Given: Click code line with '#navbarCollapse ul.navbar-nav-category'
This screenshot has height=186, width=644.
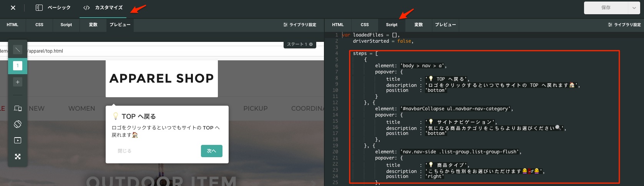Looking at the screenshot, I should click(444, 109).
